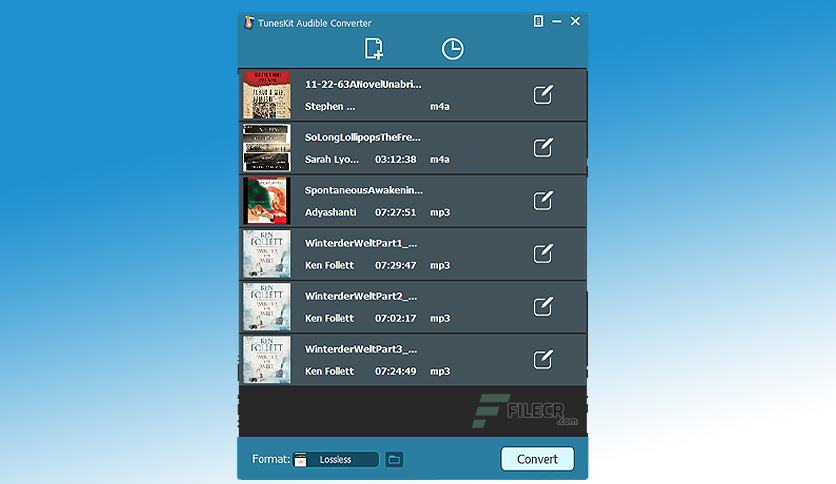Open the menu icon in title bar
The width and height of the screenshot is (836, 484).
538,21
